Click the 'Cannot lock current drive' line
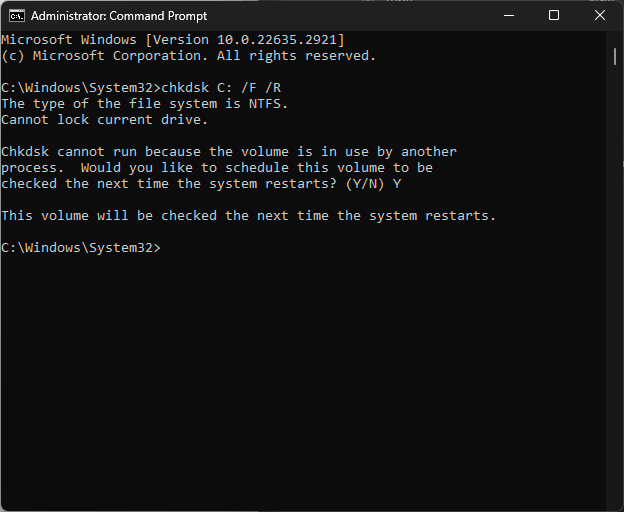The width and height of the screenshot is (624, 512). click(x=105, y=120)
